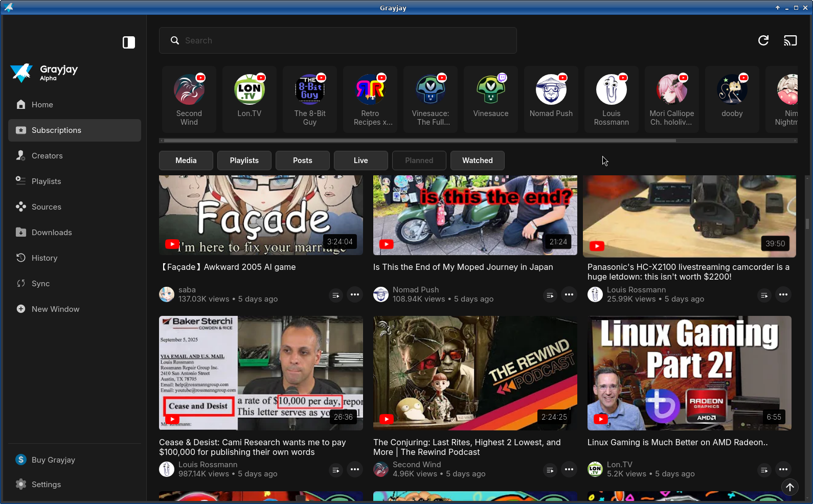Select the Vinesauce Twitch channel avatar
Image resolution: width=813 pixels, height=504 pixels.
click(491, 89)
